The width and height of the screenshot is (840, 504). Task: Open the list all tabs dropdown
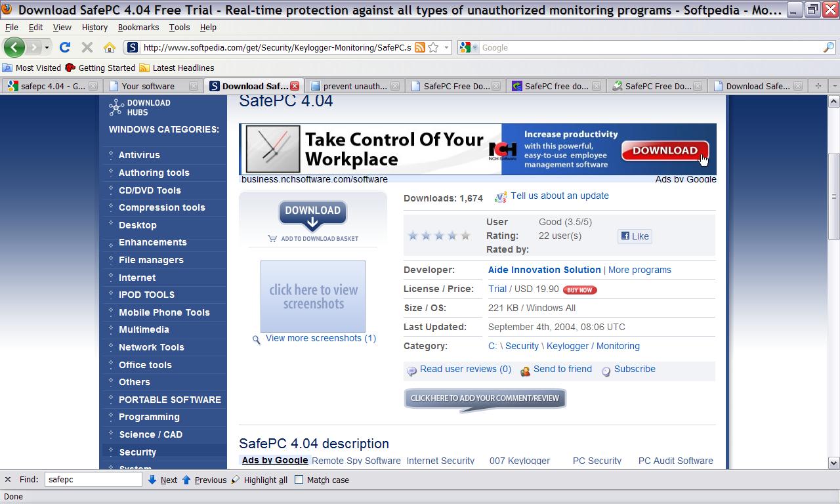click(834, 86)
